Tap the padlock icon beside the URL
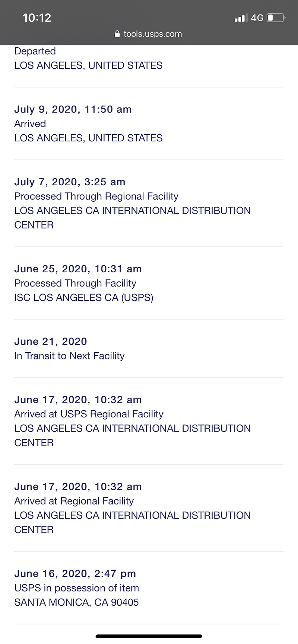The image size is (298, 644). click(117, 34)
